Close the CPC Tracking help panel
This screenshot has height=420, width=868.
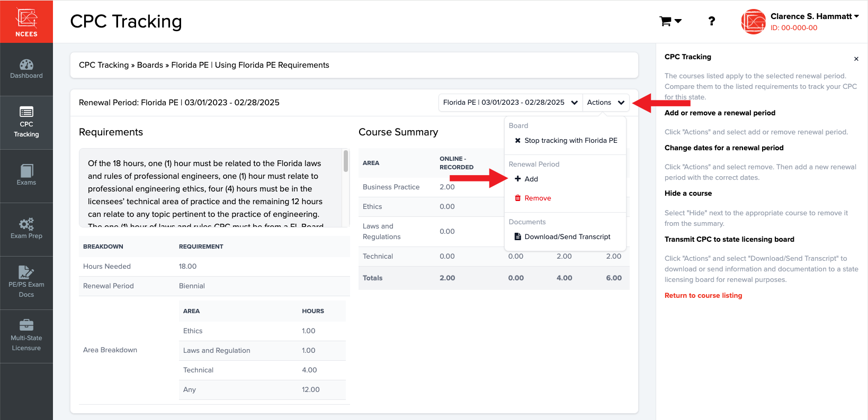pyautogui.click(x=856, y=59)
